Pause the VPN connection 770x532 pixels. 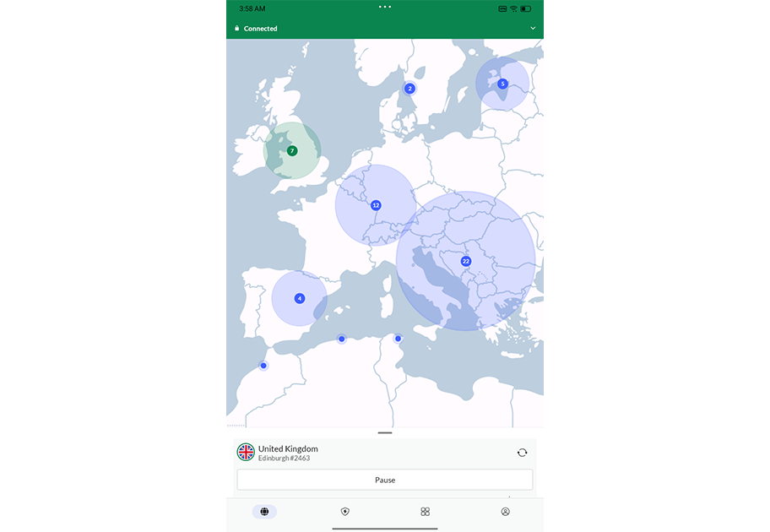385,480
